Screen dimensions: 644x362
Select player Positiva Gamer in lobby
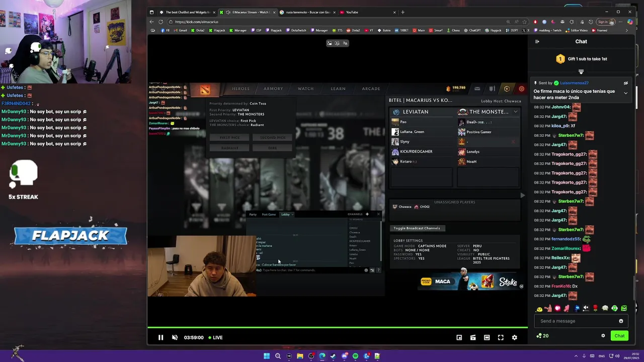[478, 132]
